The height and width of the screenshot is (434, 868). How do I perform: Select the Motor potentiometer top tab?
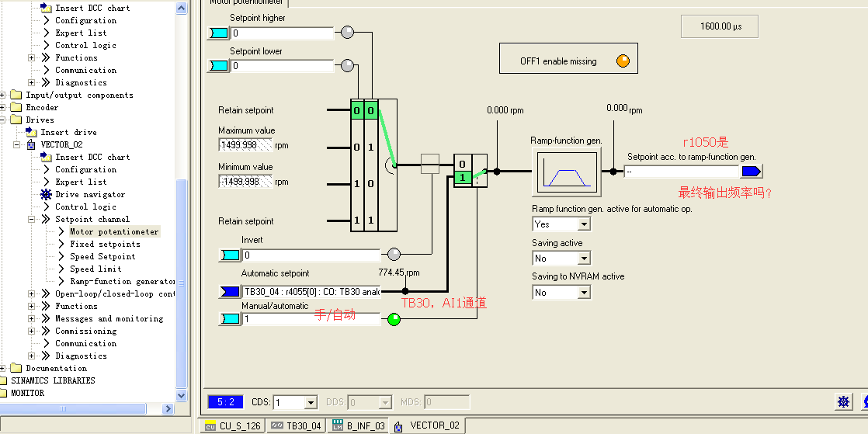pos(247,2)
